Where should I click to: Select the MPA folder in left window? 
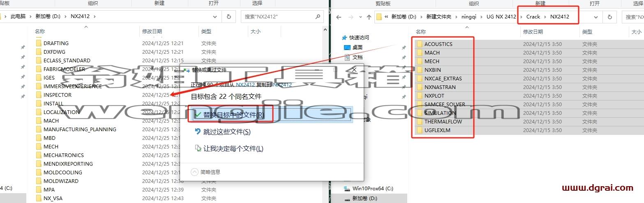(49, 189)
